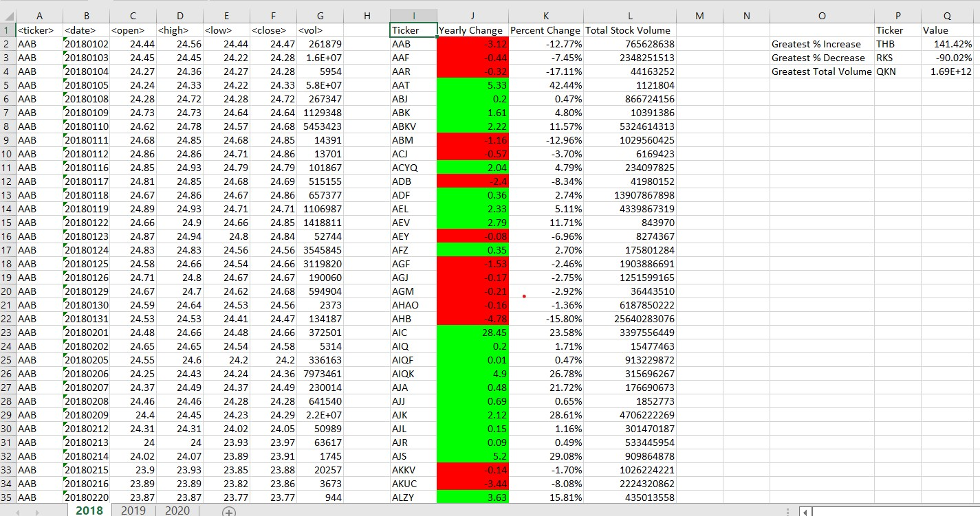This screenshot has height=516, width=980.
Task: Click the red Yearly Change cell for AHB
Action: [x=472, y=319]
